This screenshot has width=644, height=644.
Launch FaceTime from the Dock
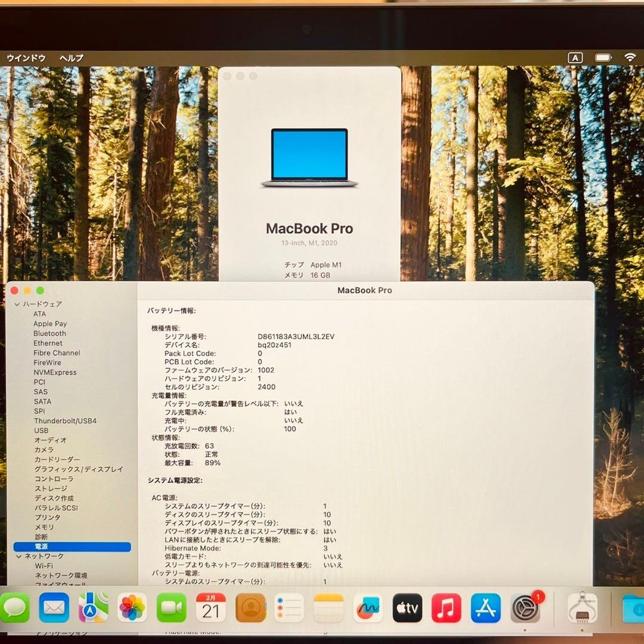pyautogui.click(x=172, y=608)
